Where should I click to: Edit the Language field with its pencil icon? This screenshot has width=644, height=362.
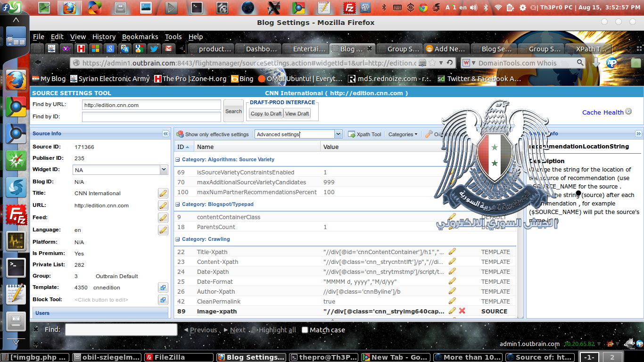tap(163, 230)
